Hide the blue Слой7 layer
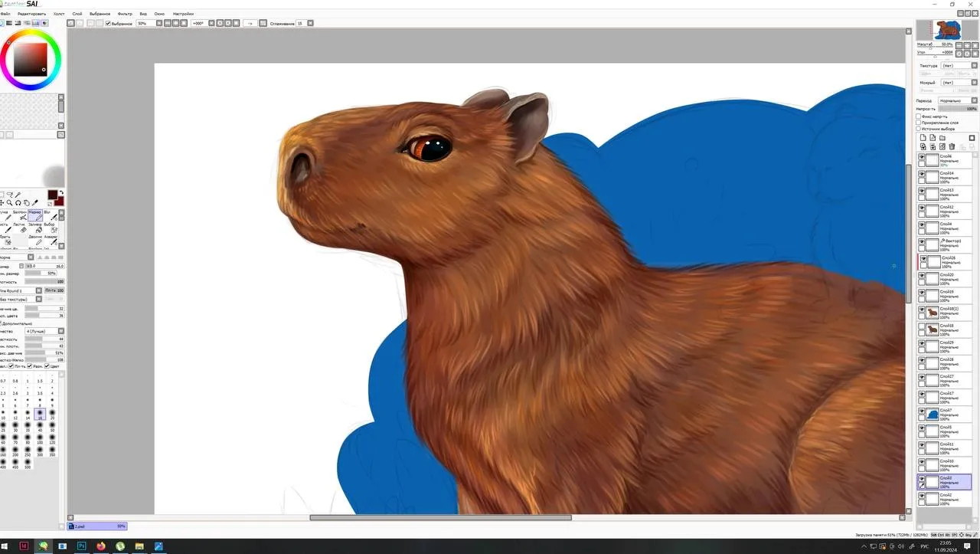This screenshot has height=554, width=980. click(x=922, y=411)
